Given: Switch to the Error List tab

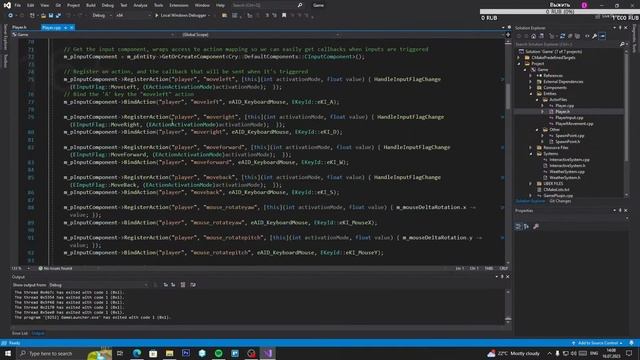Looking at the screenshot, I should click(x=20, y=333).
